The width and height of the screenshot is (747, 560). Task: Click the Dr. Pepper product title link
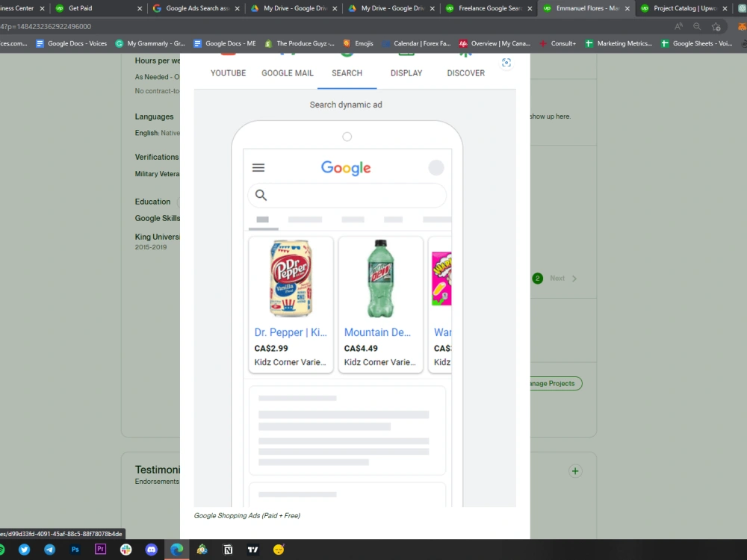(x=291, y=332)
